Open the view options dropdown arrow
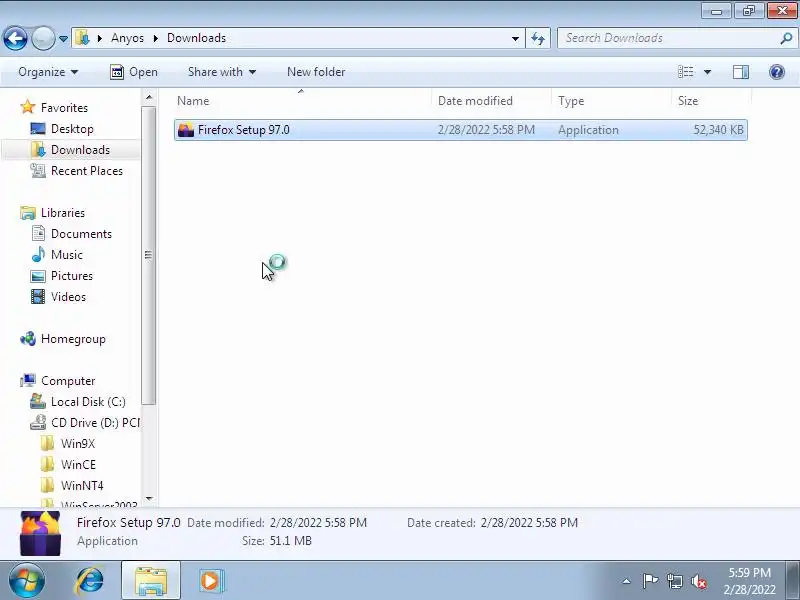Image resolution: width=800 pixels, height=600 pixels. pyautogui.click(x=707, y=72)
